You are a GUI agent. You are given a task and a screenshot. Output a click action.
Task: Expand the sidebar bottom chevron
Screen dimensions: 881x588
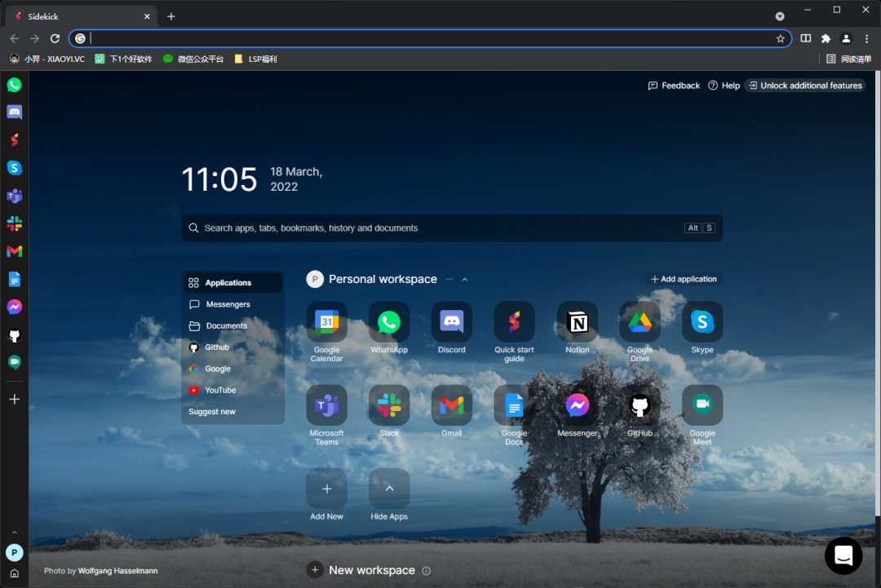tap(15, 533)
